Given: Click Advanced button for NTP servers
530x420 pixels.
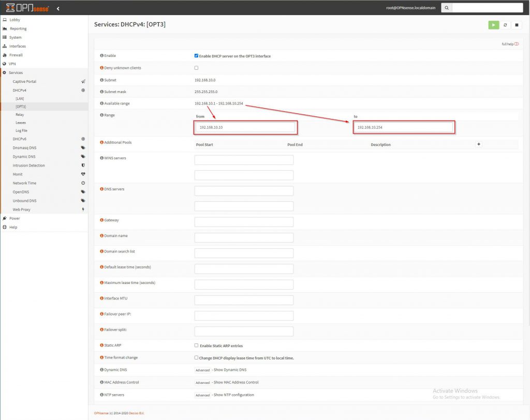Looking at the screenshot, I should (x=202, y=395).
